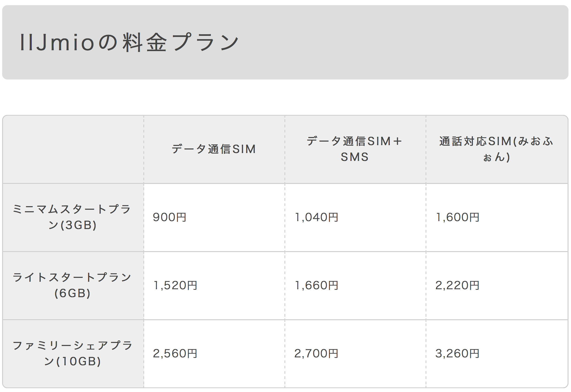Screen dimensions: 571x392
Task: Click the (10GB) text in last row header
Action: pyautogui.click(x=79, y=361)
